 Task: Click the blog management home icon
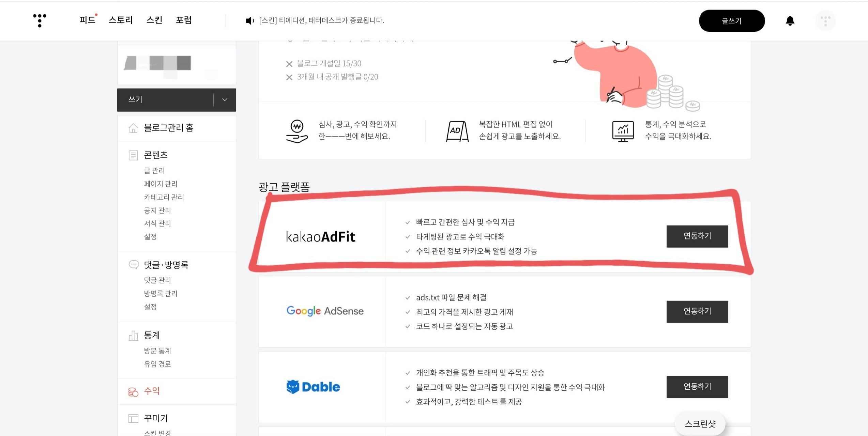133,128
